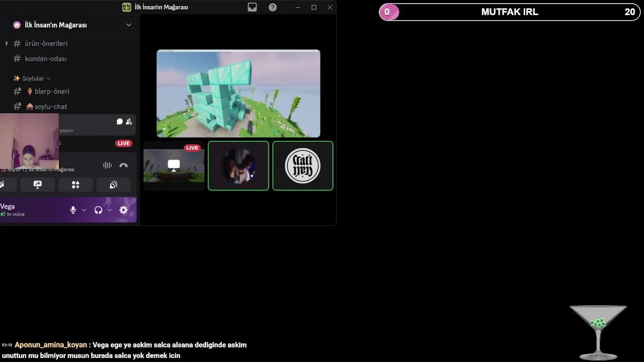Click the In voice status text
Image resolution: width=644 pixels, height=362 pixels.
click(16, 214)
